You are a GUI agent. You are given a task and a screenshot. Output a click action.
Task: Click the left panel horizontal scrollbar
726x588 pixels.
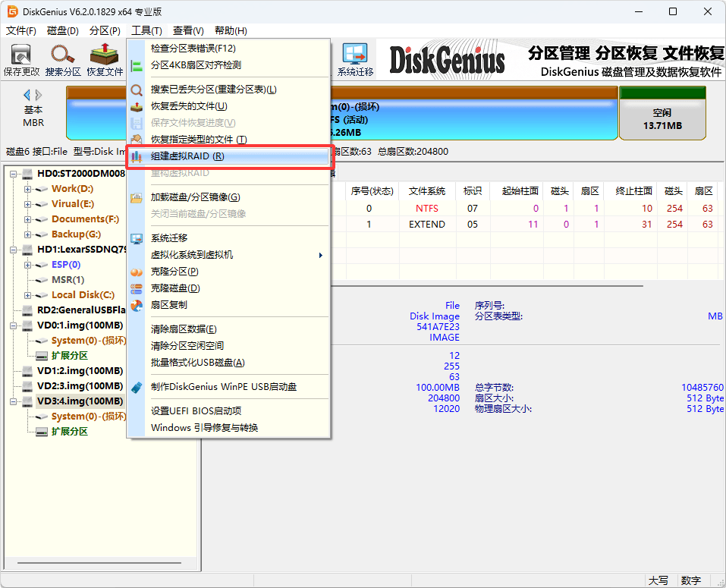99,563
